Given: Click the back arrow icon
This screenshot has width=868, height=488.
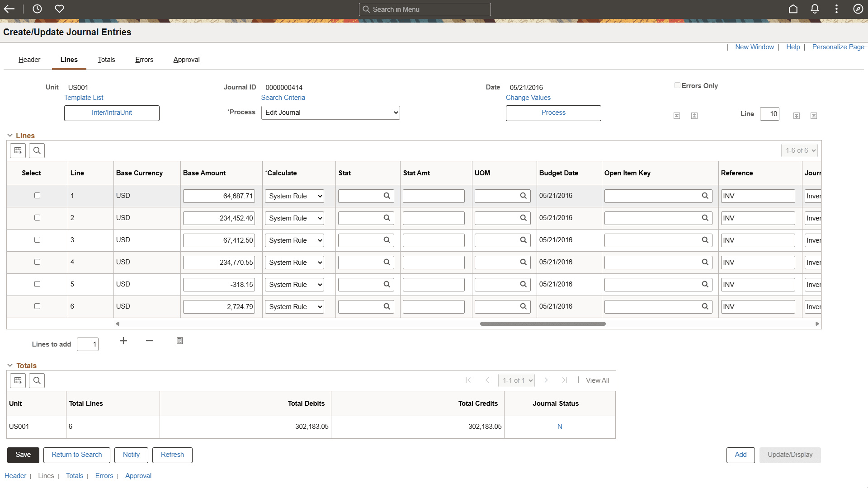Looking at the screenshot, I should click(x=9, y=9).
